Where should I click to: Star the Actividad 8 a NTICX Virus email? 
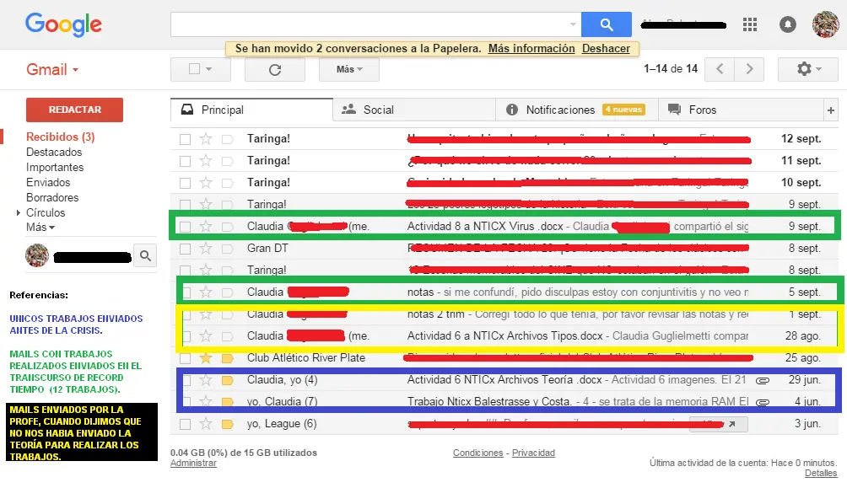[x=206, y=227]
